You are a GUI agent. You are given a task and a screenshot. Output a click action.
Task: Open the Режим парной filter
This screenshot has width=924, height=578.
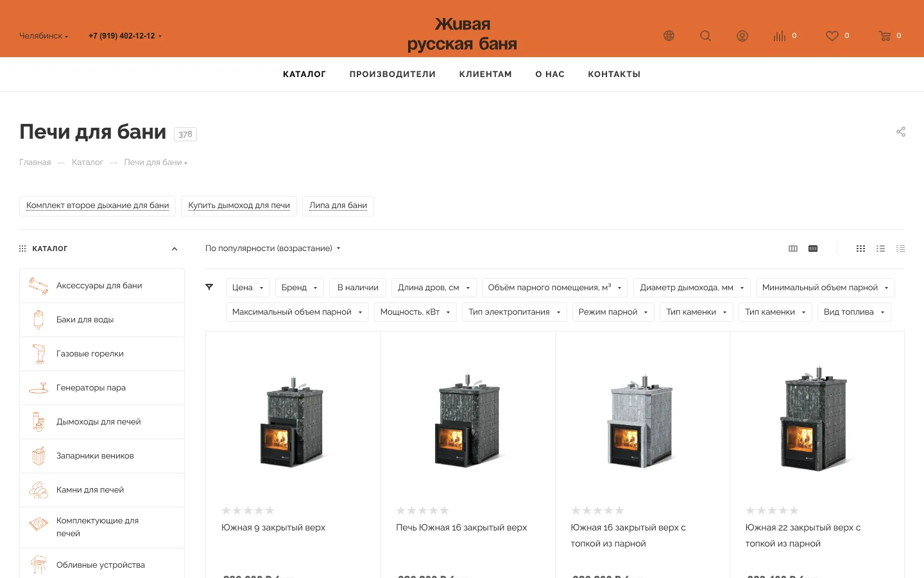coord(613,312)
